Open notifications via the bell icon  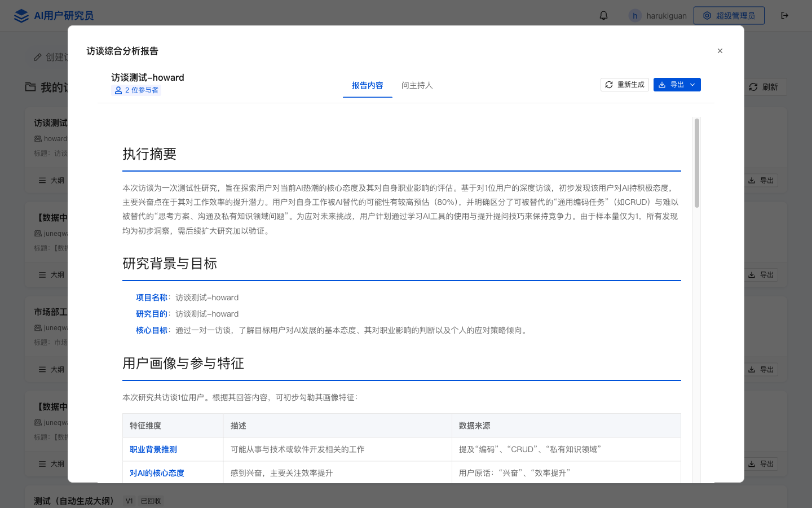603,15
